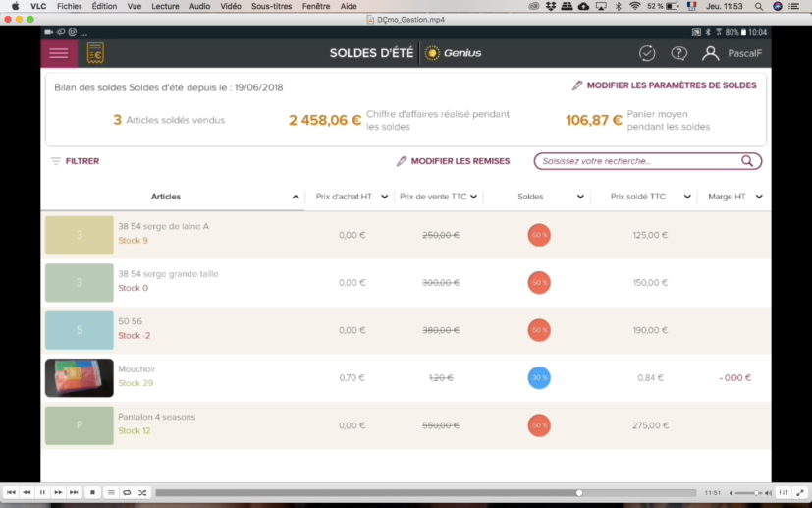The width and height of the screenshot is (812, 508).
Task: Click the Genius sun logo
Action: click(432, 53)
